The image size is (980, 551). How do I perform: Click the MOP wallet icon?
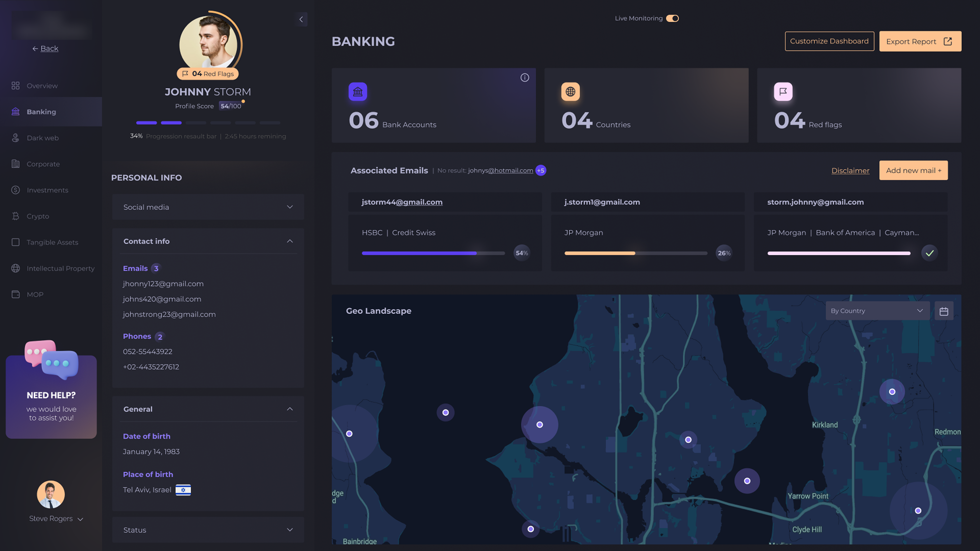click(15, 294)
